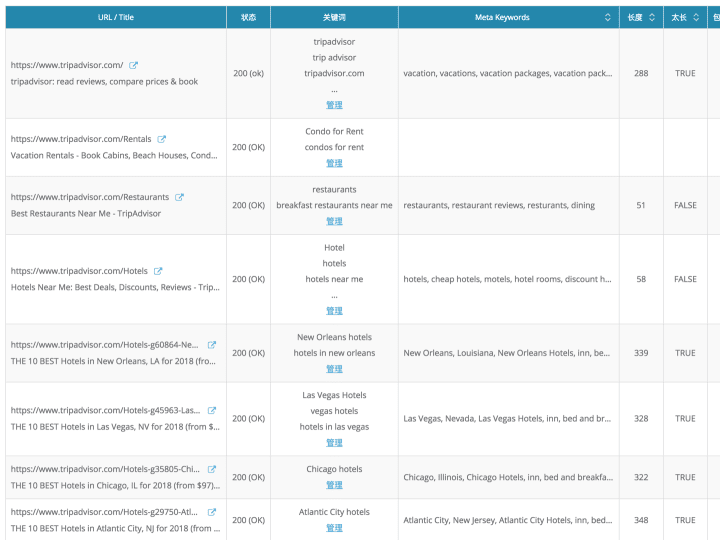The width and height of the screenshot is (720, 540).
Task: Sort by 长度 column arrows
Action: point(652,17)
